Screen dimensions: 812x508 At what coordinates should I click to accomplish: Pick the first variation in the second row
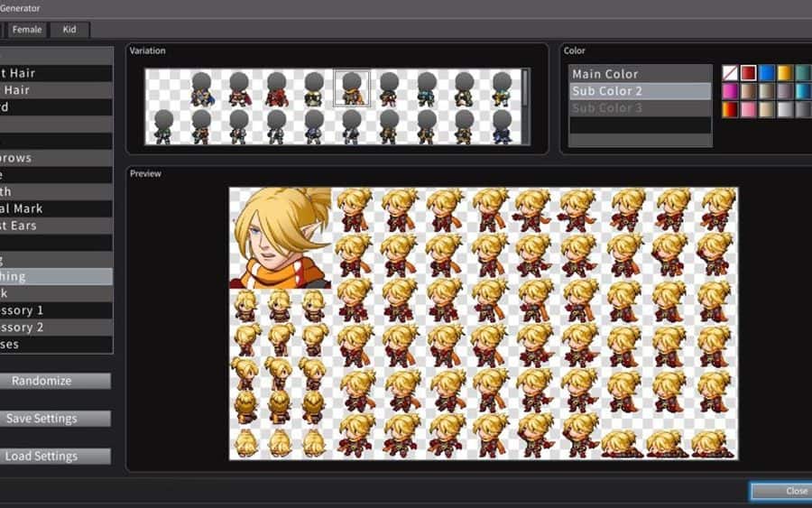point(163,126)
